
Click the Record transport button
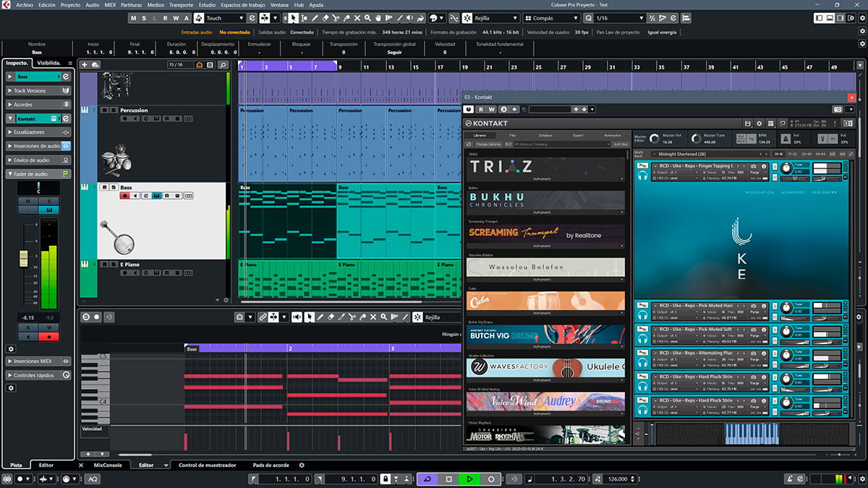(x=490, y=479)
